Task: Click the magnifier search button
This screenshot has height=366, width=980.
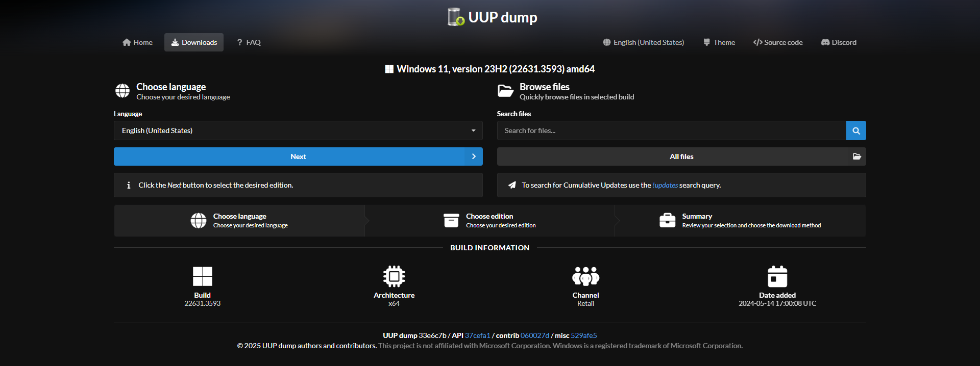Action: pos(856,130)
